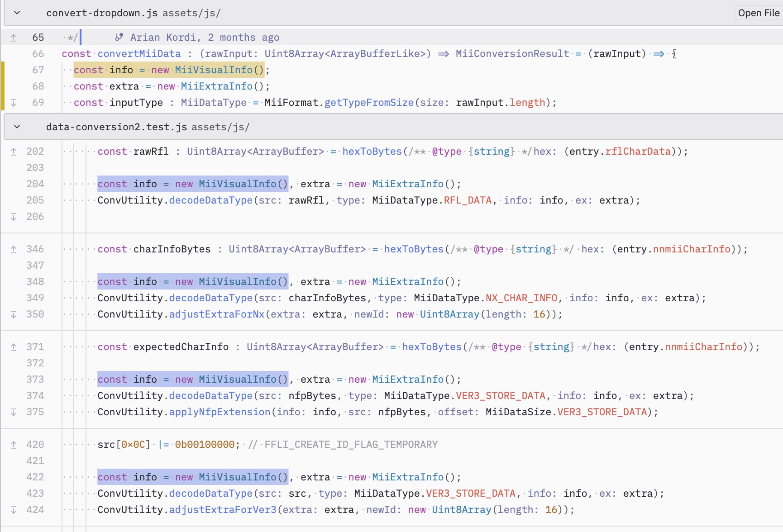783x532 pixels.
Task: Click the Open File button
Action: pyautogui.click(x=759, y=13)
